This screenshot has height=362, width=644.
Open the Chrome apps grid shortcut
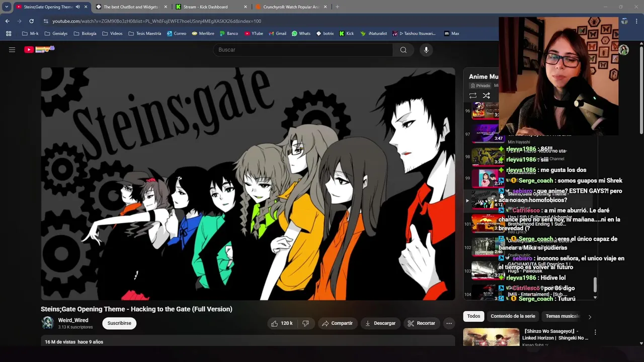click(9, 34)
